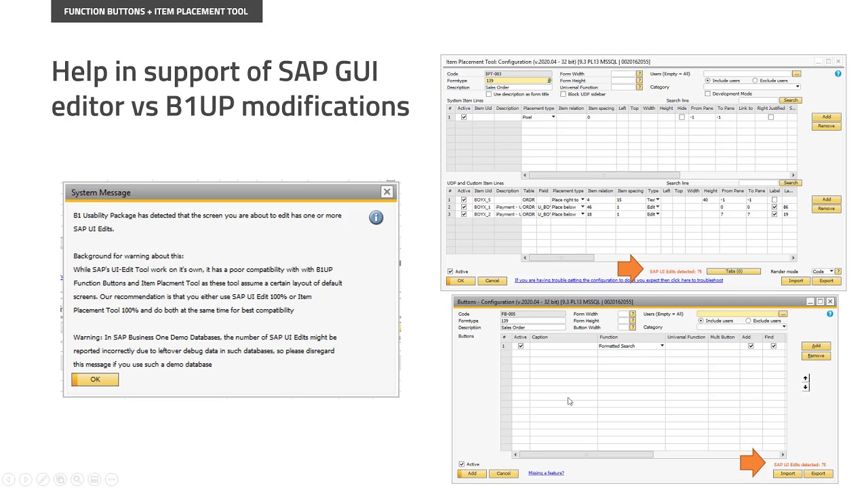Click help icon in Item Placement Tool window
Viewport: 868px width, 488px height.
point(838,74)
